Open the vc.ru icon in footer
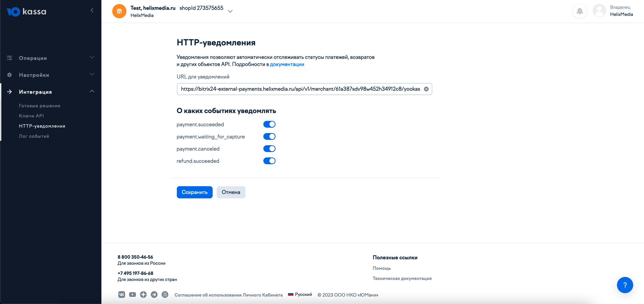Viewport: 644px width, 304px height. [165, 295]
